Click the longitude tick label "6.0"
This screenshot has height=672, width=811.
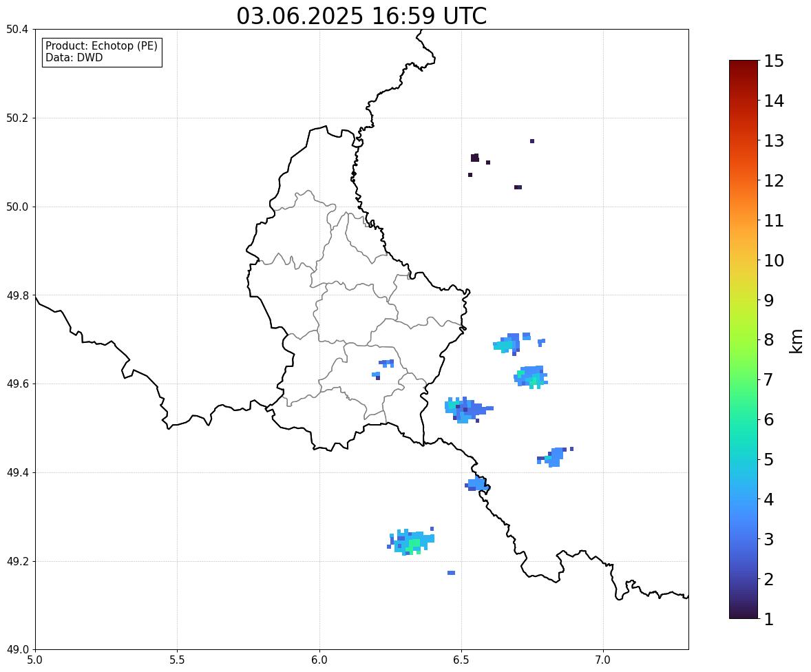click(319, 660)
